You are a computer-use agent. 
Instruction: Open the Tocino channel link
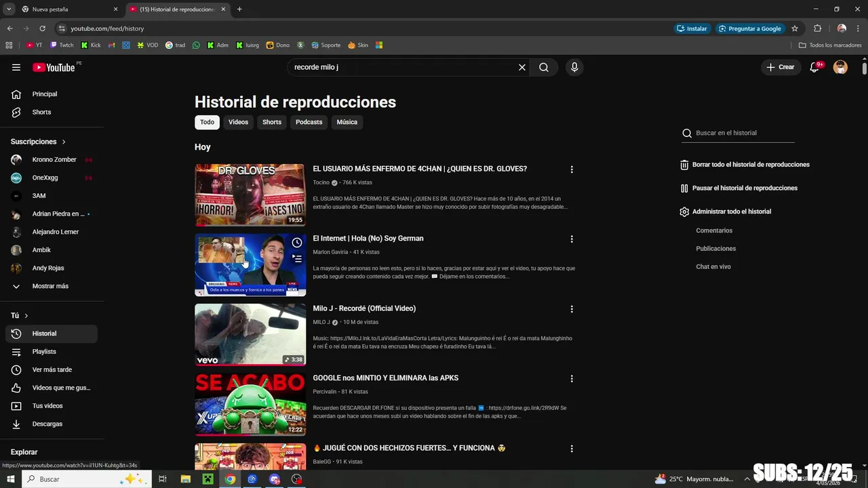321,182
